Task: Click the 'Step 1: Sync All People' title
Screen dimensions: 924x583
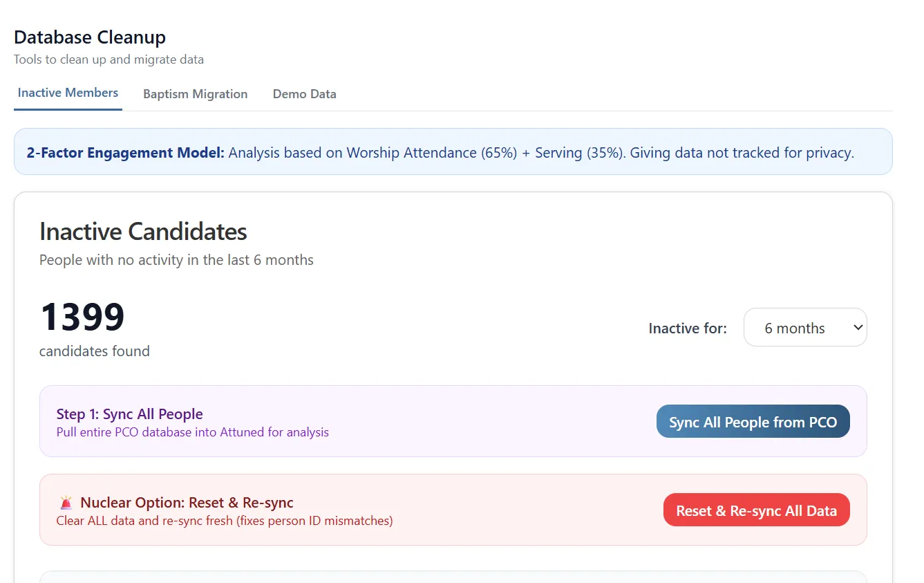Action: 130,414
